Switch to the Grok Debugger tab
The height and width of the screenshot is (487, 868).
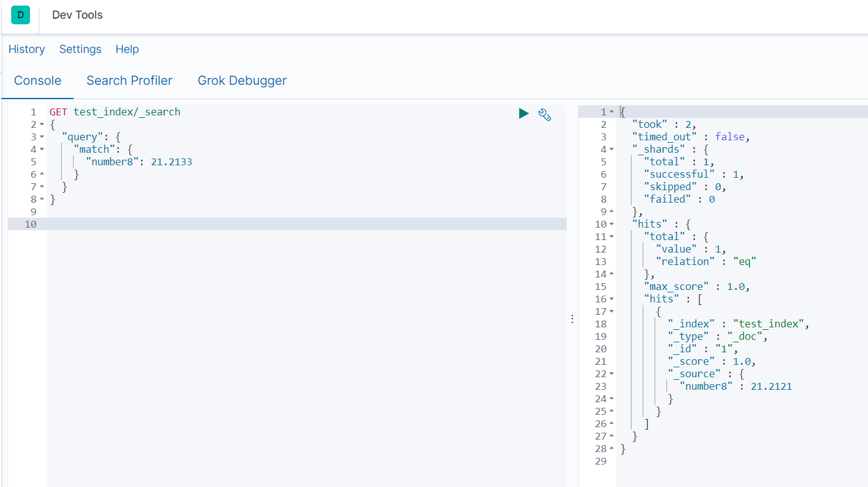point(242,80)
